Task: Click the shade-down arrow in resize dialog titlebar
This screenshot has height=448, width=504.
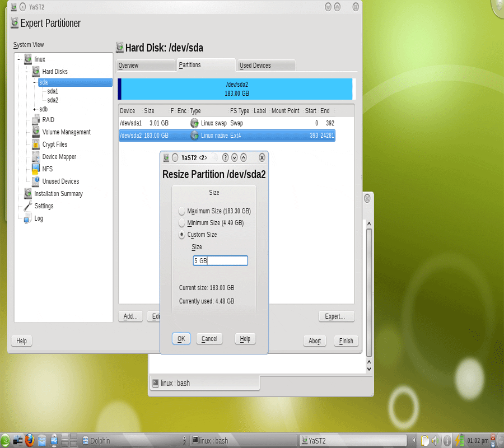Action: pyautogui.click(x=234, y=157)
